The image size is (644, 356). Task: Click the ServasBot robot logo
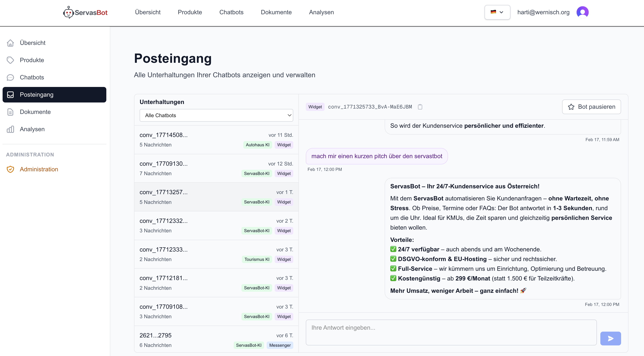click(x=68, y=12)
